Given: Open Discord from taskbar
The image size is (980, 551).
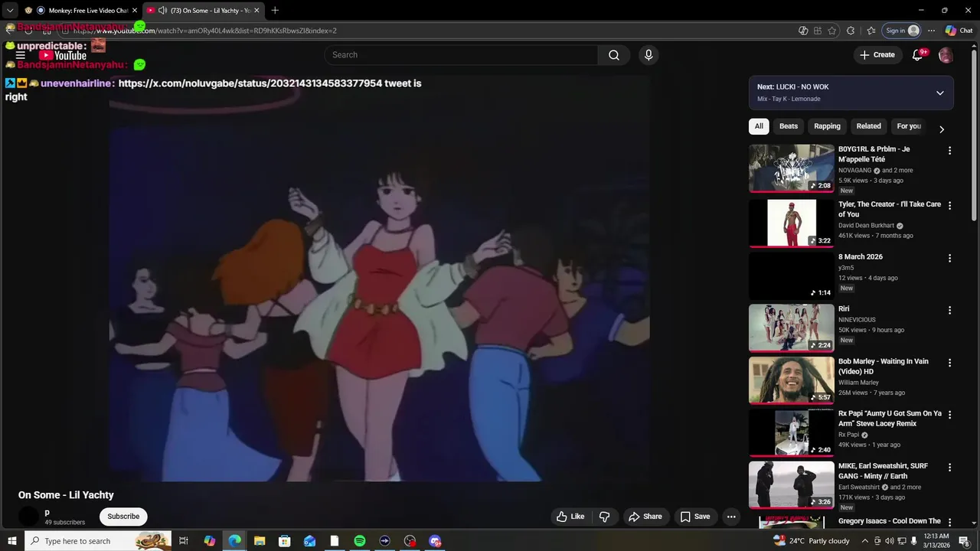Looking at the screenshot, I should click(435, 541).
